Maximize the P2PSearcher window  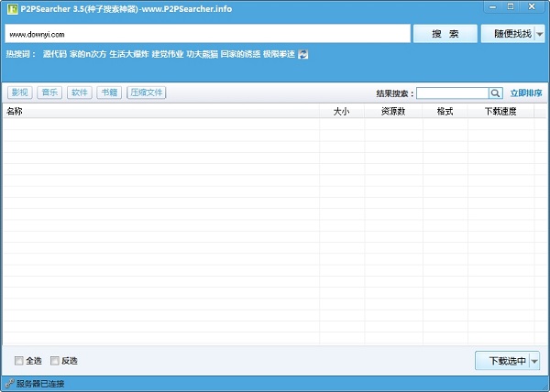511,7
